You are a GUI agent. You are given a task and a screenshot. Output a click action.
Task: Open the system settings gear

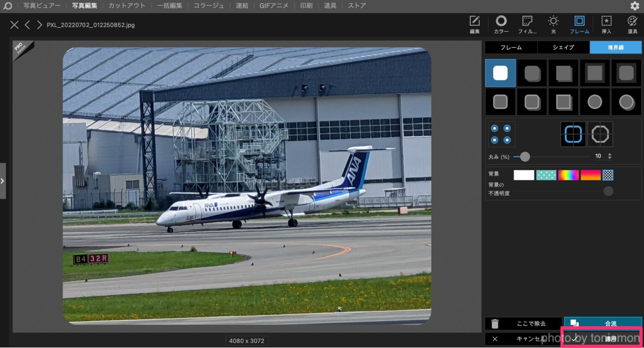coord(635,6)
